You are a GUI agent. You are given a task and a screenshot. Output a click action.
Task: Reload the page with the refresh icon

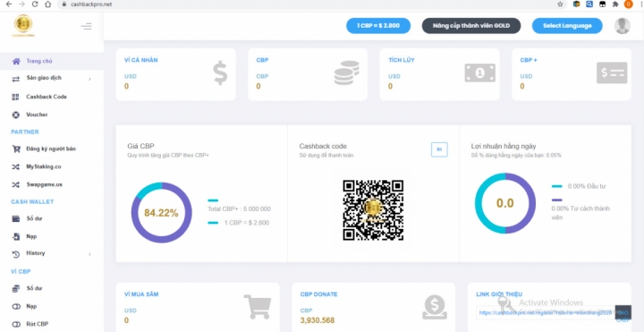[35, 4]
